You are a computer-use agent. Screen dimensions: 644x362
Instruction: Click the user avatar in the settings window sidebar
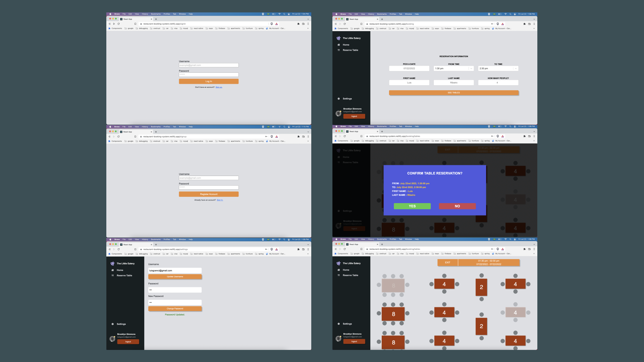[x=112, y=339]
